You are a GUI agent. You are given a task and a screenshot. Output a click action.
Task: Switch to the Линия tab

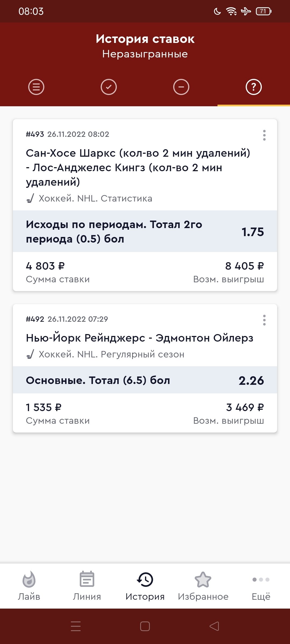tap(87, 586)
